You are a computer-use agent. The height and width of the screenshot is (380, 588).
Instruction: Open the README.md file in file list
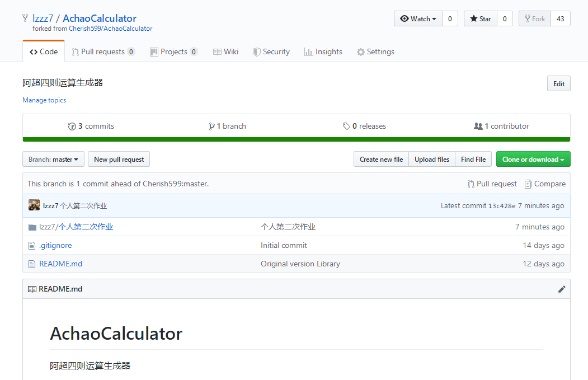point(61,264)
